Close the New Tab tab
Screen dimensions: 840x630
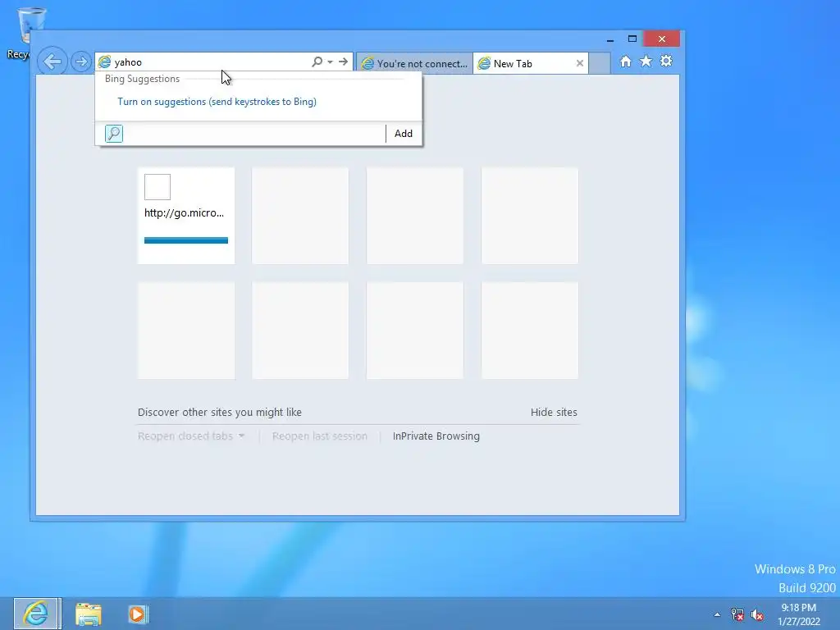click(x=580, y=63)
